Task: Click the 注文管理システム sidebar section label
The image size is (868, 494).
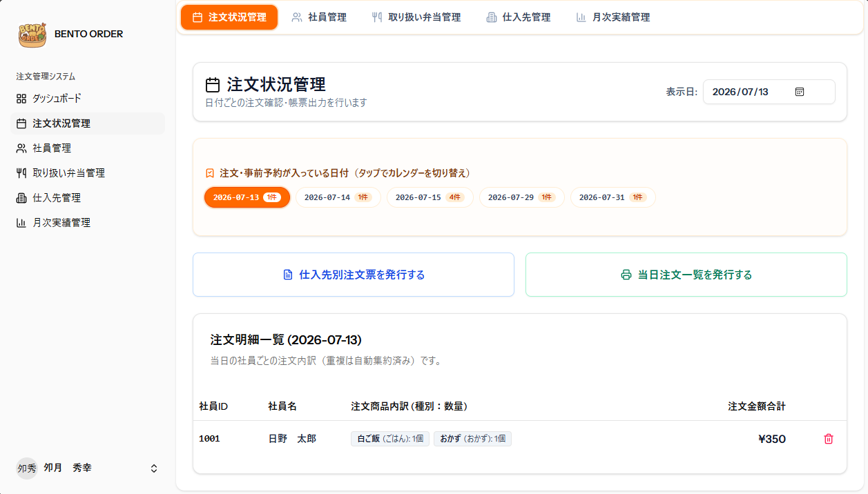Action: (x=46, y=77)
